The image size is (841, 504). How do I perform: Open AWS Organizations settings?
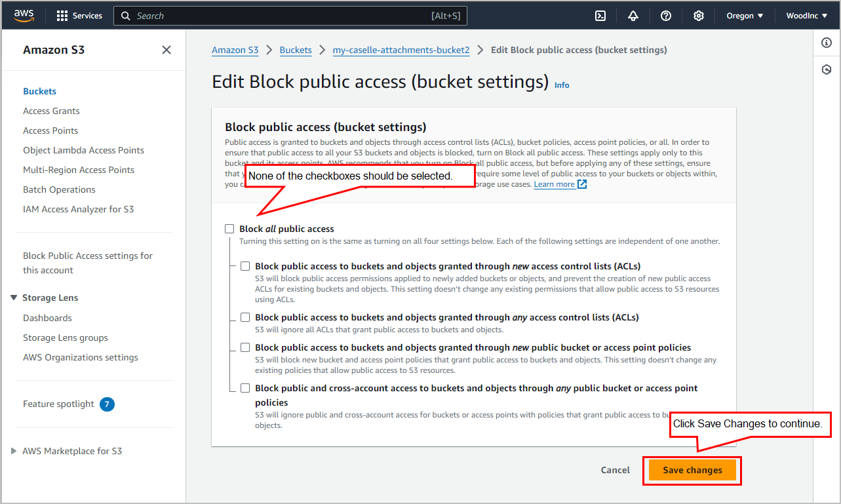click(81, 357)
